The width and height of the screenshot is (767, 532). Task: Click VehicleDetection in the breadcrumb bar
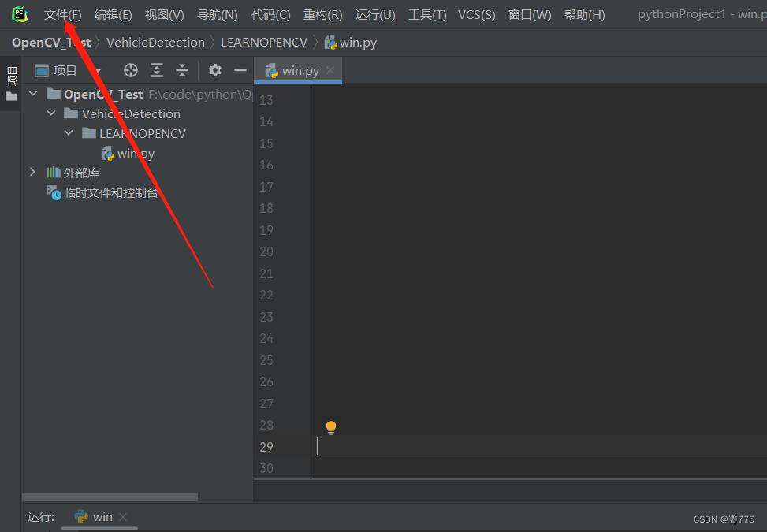point(155,43)
